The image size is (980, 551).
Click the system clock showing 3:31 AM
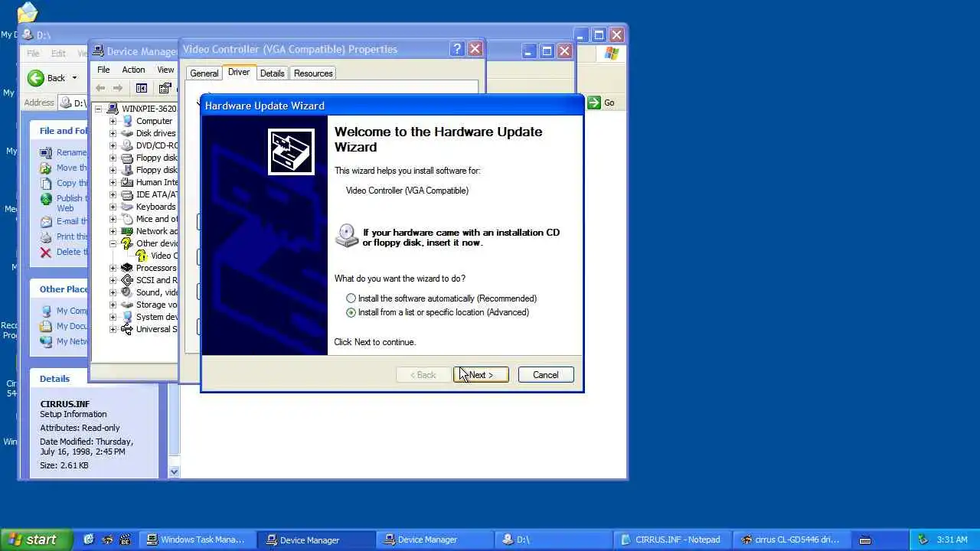pyautogui.click(x=952, y=540)
